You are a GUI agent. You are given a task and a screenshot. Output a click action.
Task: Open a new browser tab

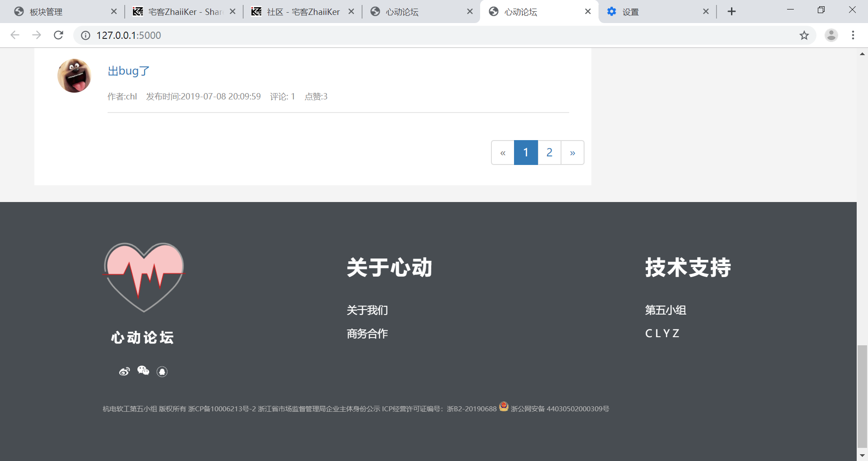point(732,11)
